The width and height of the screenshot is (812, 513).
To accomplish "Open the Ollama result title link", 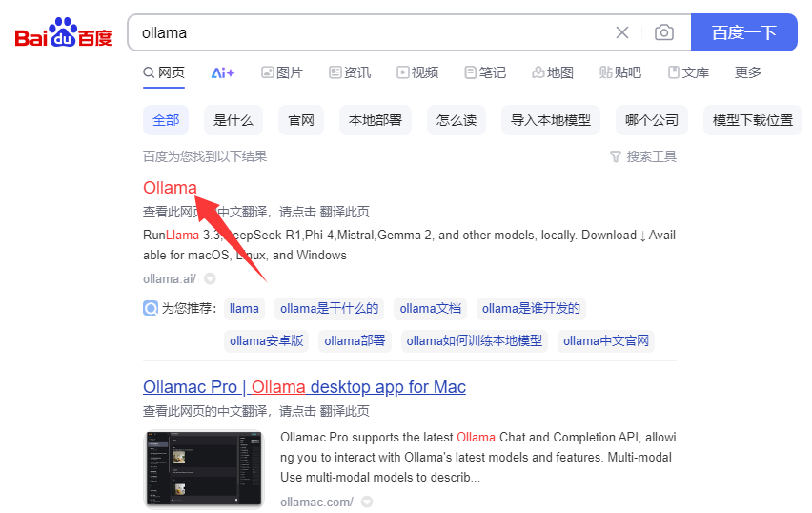I will [x=170, y=188].
